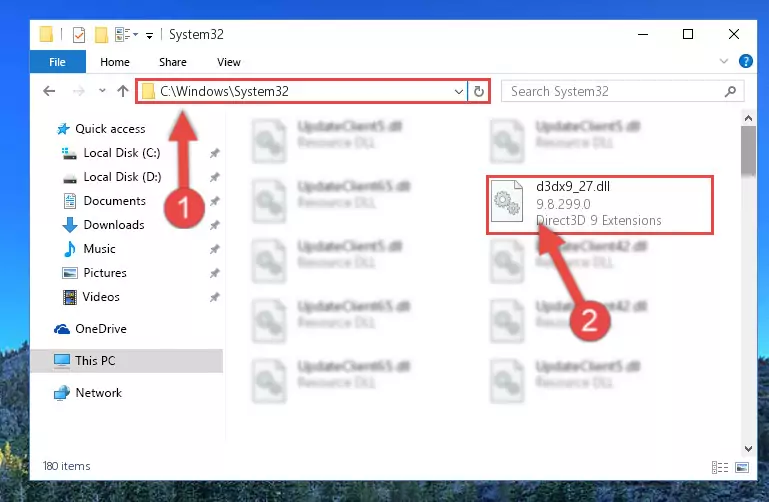Click the pin icon beside Local Disk (D:)
The image size is (769, 502).
click(214, 177)
